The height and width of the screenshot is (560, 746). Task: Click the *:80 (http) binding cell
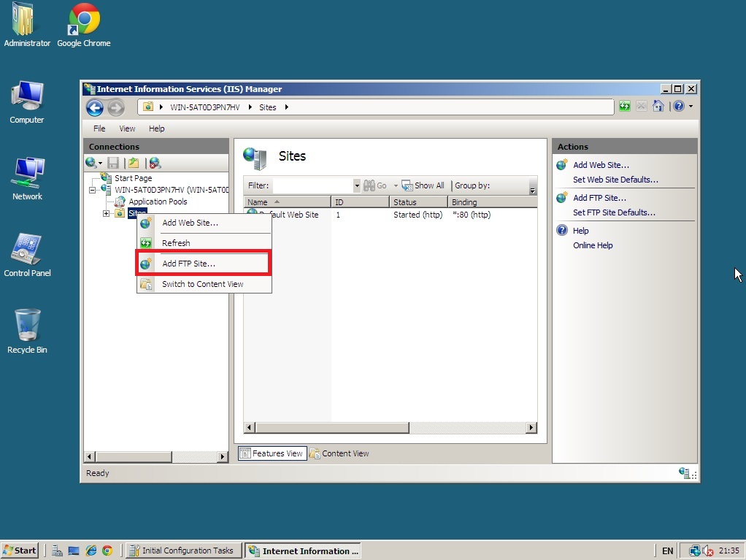tap(472, 215)
